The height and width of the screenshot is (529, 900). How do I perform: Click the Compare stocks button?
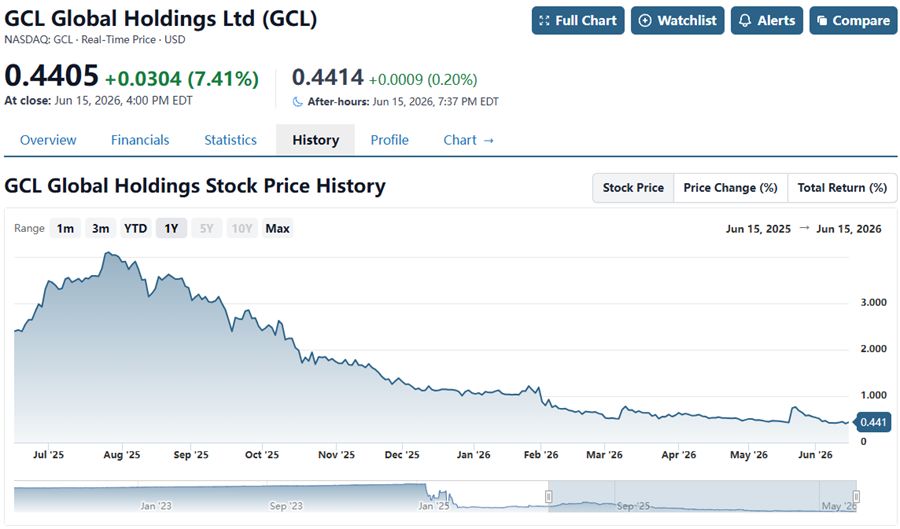tap(853, 21)
